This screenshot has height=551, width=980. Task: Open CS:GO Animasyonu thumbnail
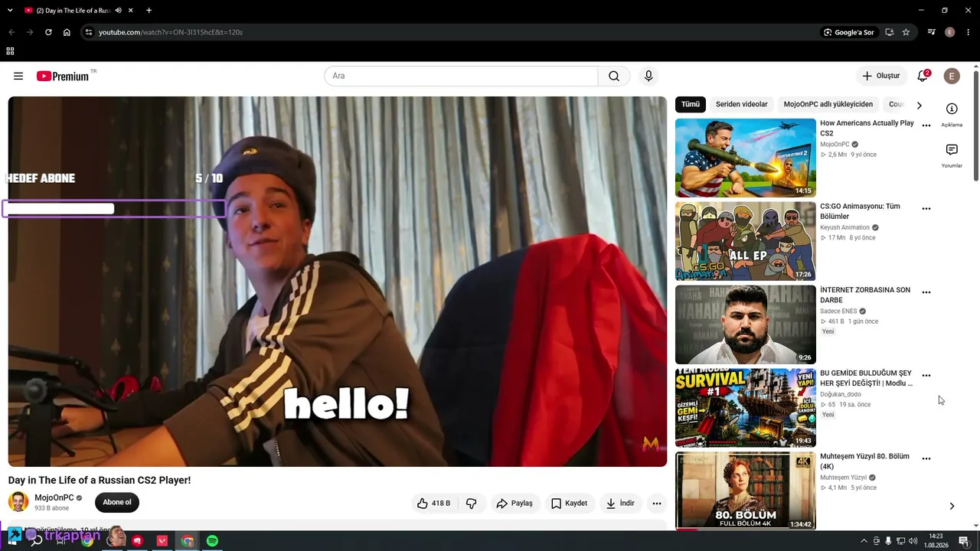coord(746,241)
